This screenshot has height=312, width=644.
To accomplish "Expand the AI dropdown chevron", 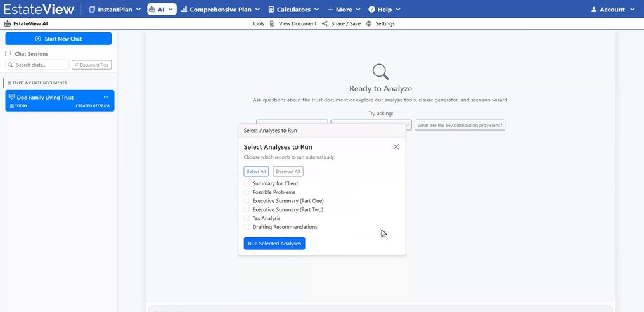I will pos(171,10).
